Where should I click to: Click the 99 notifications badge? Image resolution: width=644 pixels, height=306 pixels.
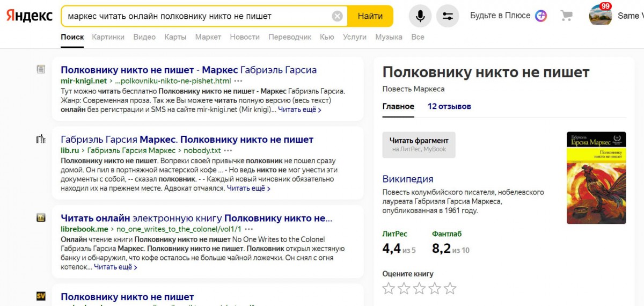coord(605,6)
